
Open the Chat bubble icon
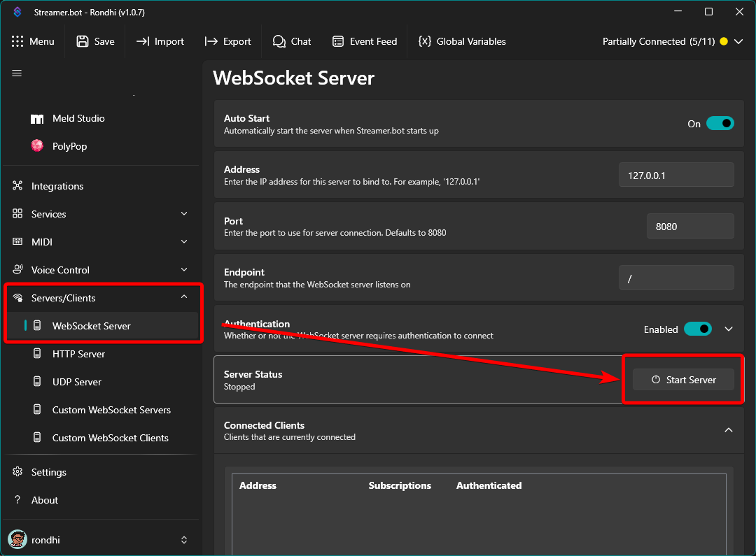coord(279,41)
